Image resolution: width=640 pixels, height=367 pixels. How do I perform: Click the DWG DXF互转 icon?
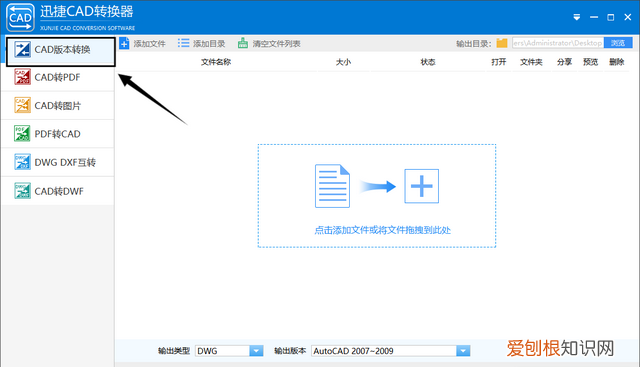(22, 162)
